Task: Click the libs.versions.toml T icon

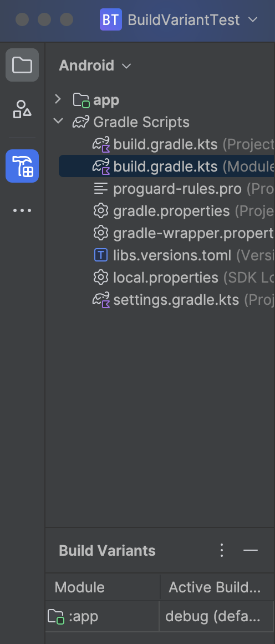Action: [100, 255]
